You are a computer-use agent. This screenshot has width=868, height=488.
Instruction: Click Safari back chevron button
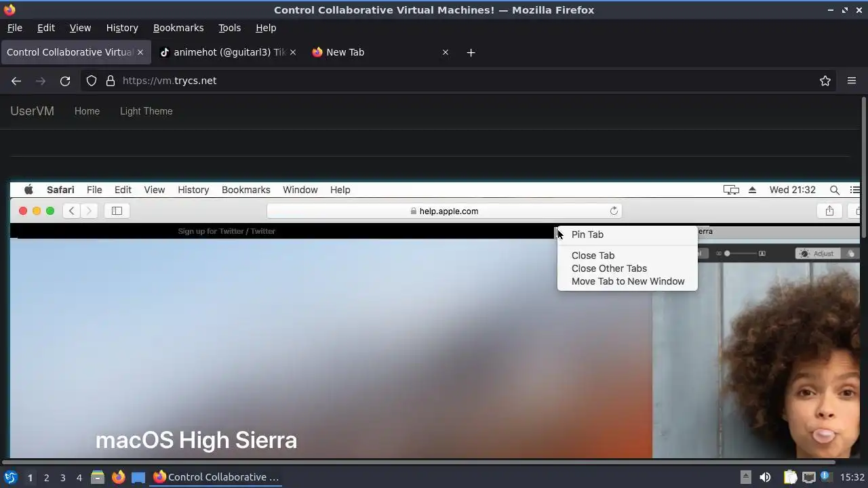click(72, 211)
